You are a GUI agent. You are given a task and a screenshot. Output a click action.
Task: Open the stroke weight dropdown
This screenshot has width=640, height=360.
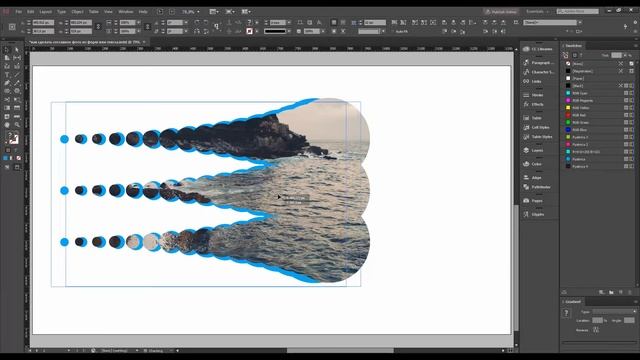(289, 22)
